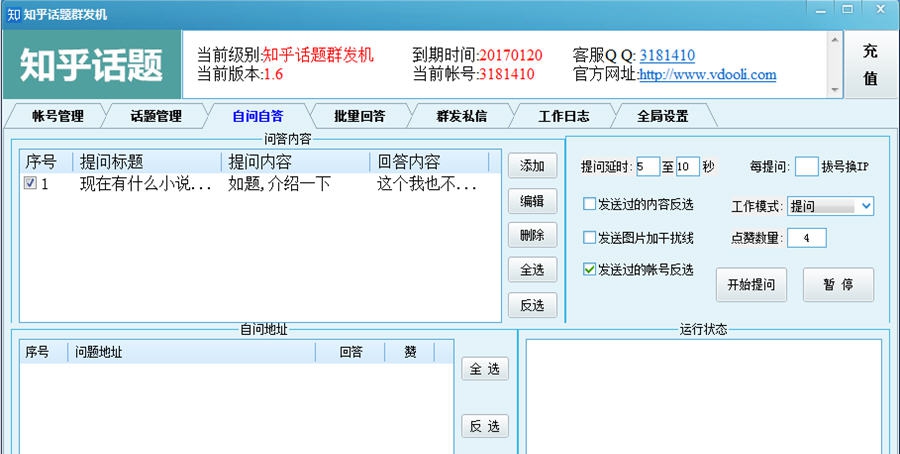Start asking with 开始提问 button

[x=751, y=285]
